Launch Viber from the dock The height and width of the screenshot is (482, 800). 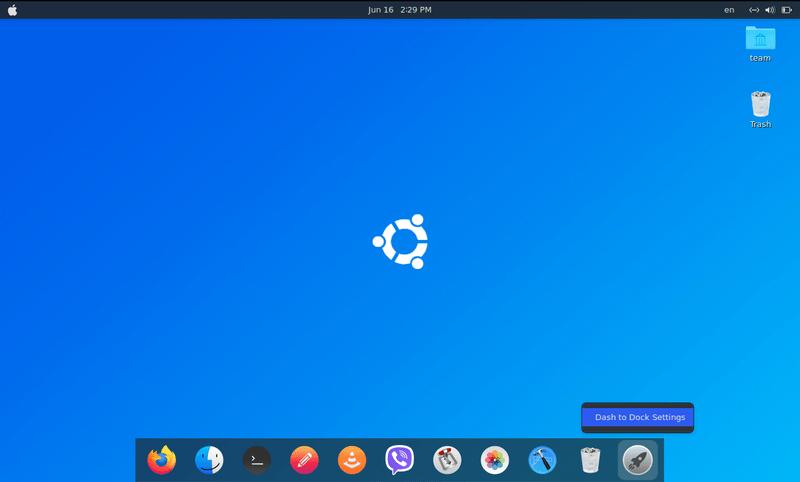(400, 460)
